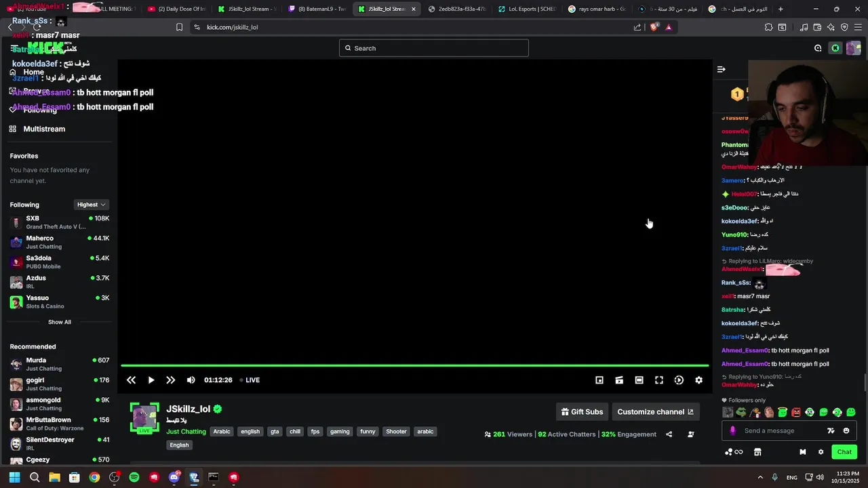868x488 pixels.
Task: Create a clip with the clapperboard icon
Action: click(x=619, y=380)
